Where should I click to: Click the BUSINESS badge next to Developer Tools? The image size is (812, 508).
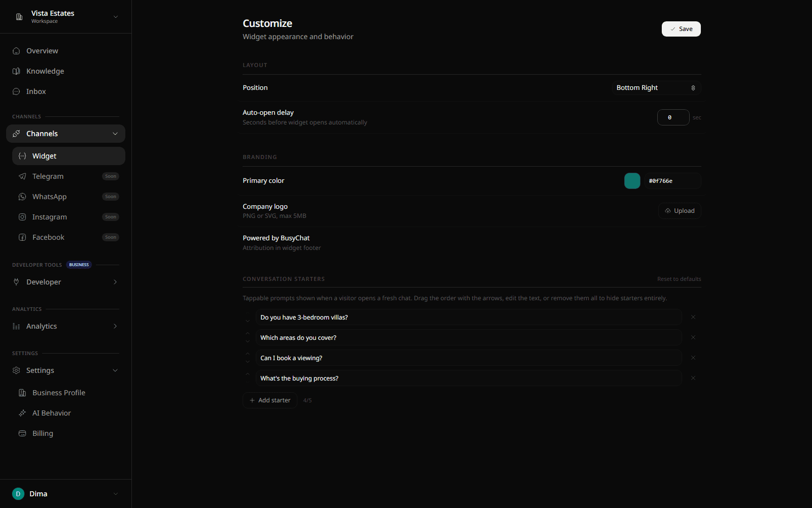pyautogui.click(x=79, y=265)
